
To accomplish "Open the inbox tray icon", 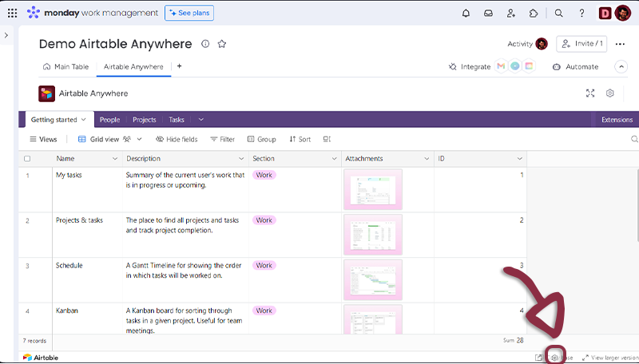I will coord(488,13).
